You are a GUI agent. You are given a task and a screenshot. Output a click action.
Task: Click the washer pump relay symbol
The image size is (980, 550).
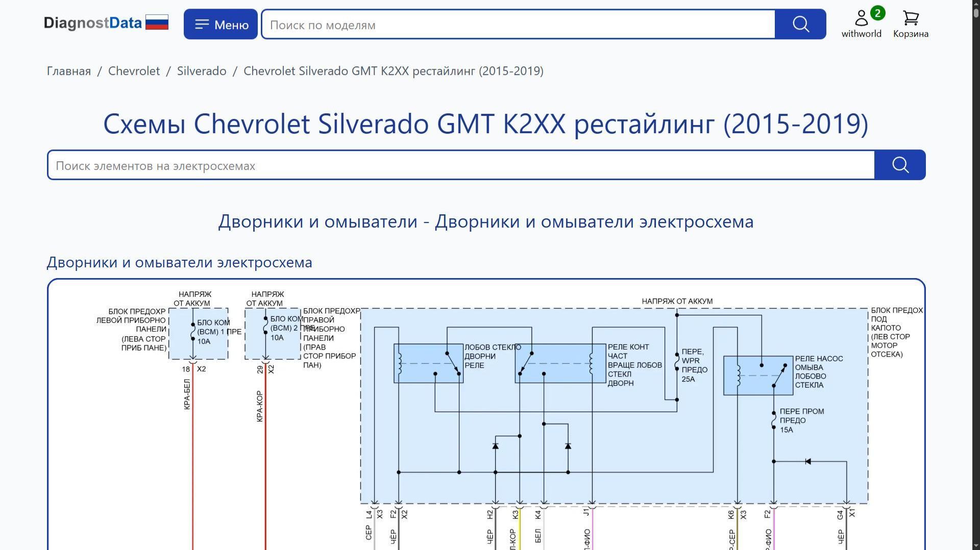[x=758, y=376]
